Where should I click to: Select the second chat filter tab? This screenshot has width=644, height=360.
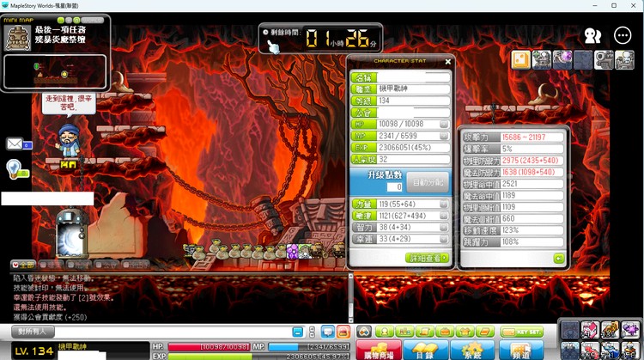(x=50, y=265)
